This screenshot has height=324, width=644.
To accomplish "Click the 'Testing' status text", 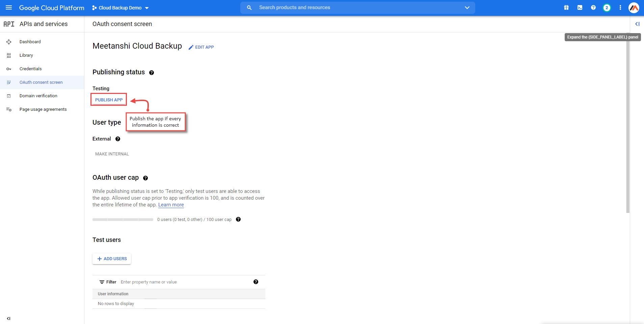I will pos(101,89).
